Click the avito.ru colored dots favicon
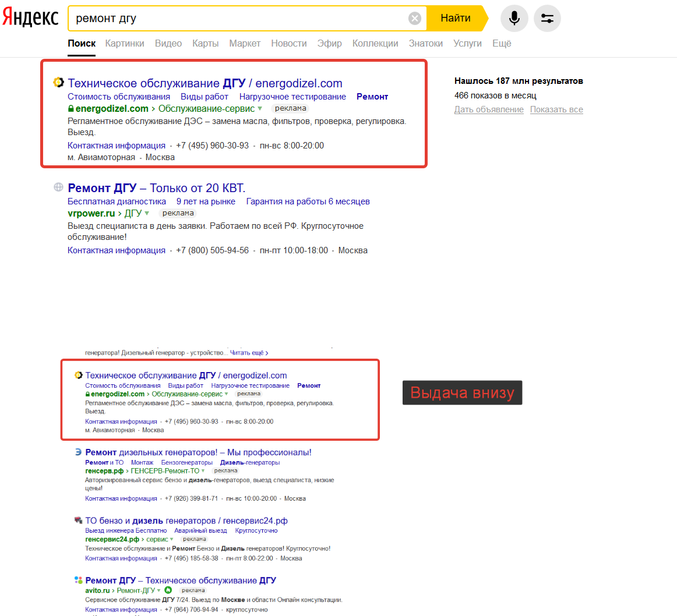 [78, 580]
